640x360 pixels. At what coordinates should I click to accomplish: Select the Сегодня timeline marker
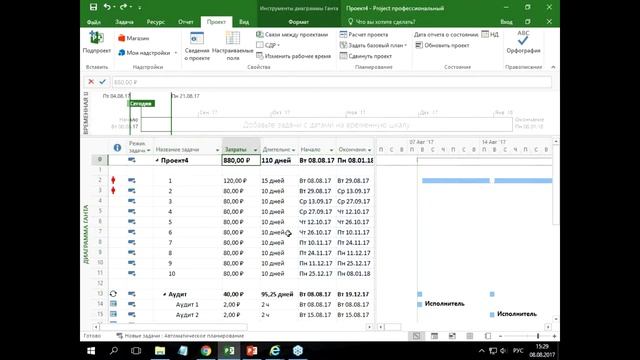[x=141, y=104]
